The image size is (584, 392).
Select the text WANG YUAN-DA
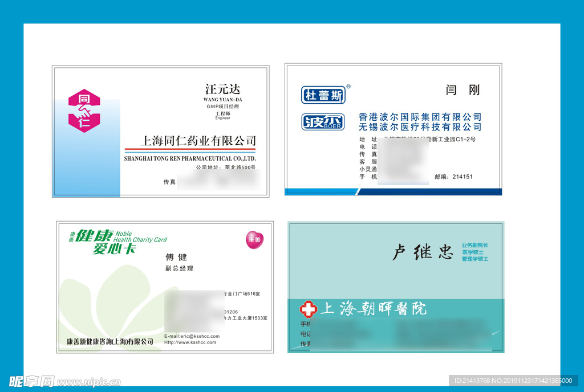pyautogui.click(x=223, y=100)
